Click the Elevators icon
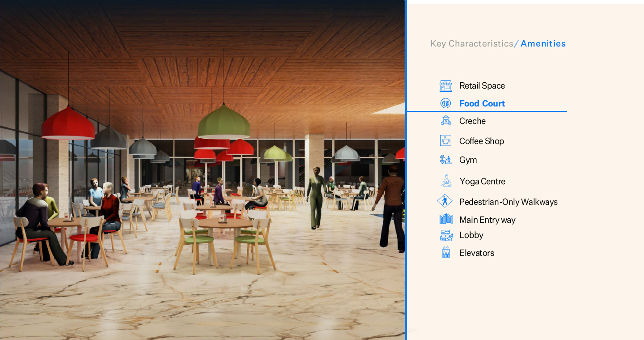This screenshot has width=644, height=340. [446, 253]
